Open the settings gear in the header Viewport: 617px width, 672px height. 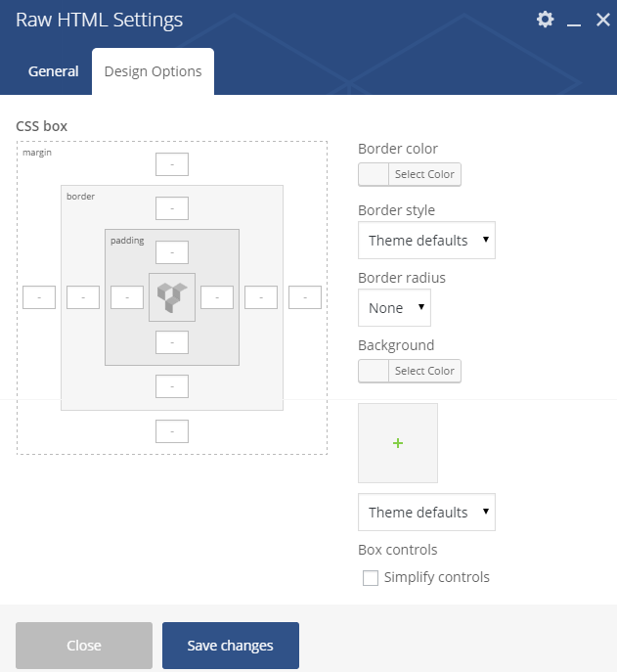[x=545, y=20]
